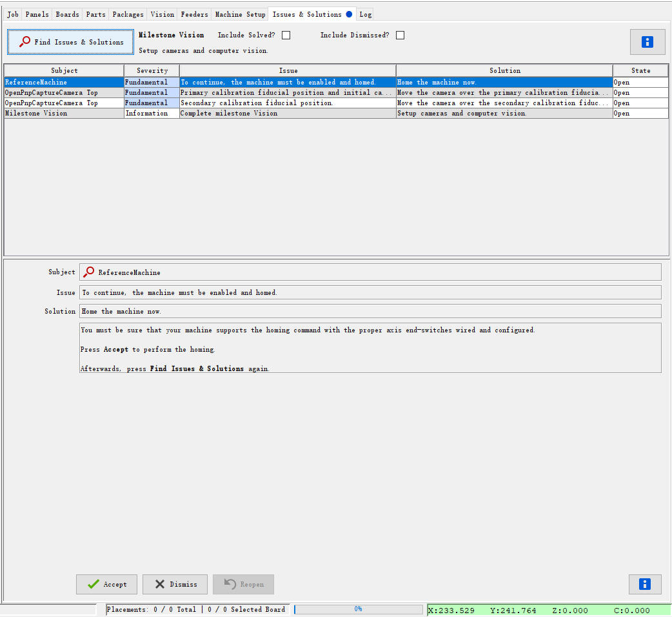Enable the Include Solved checkbox
The width and height of the screenshot is (672, 617).
tap(286, 35)
